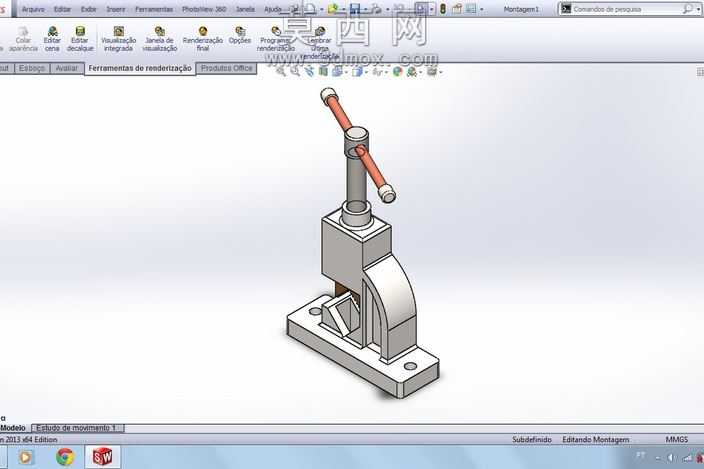The height and width of the screenshot is (469, 704).
Task: Expand the options list dropdown arrow
Action: pyautogui.click(x=482, y=9)
